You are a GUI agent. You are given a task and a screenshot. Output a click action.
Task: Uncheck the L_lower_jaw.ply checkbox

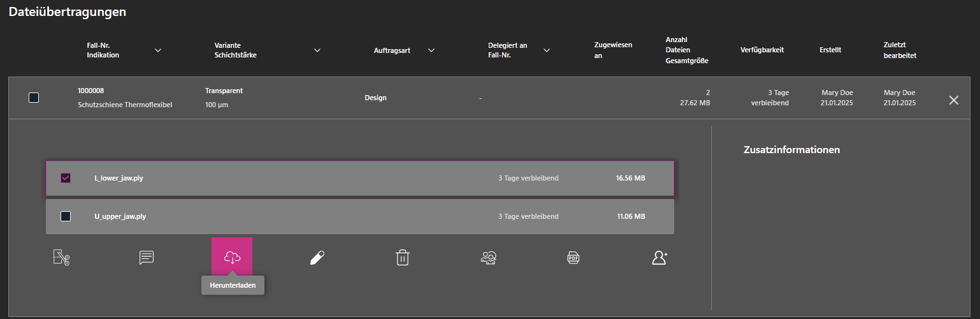click(66, 178)
